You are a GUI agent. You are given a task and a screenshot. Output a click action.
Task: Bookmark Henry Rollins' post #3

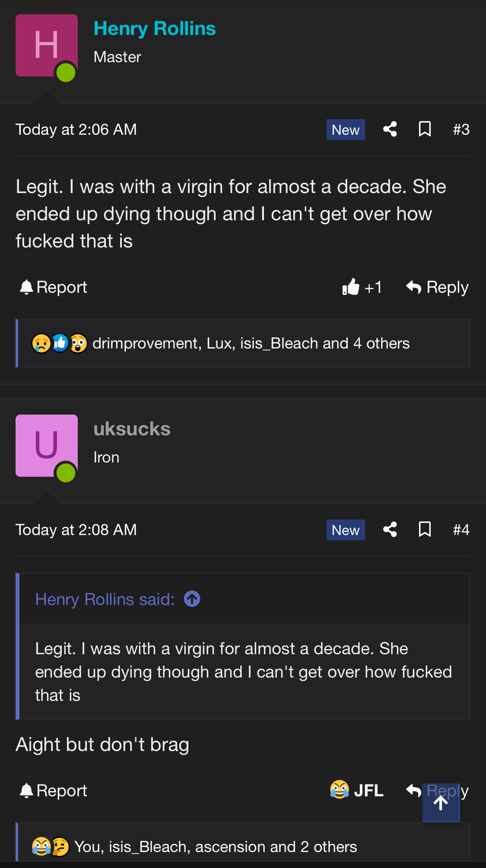pyautogui.click(x=425, y=129)
